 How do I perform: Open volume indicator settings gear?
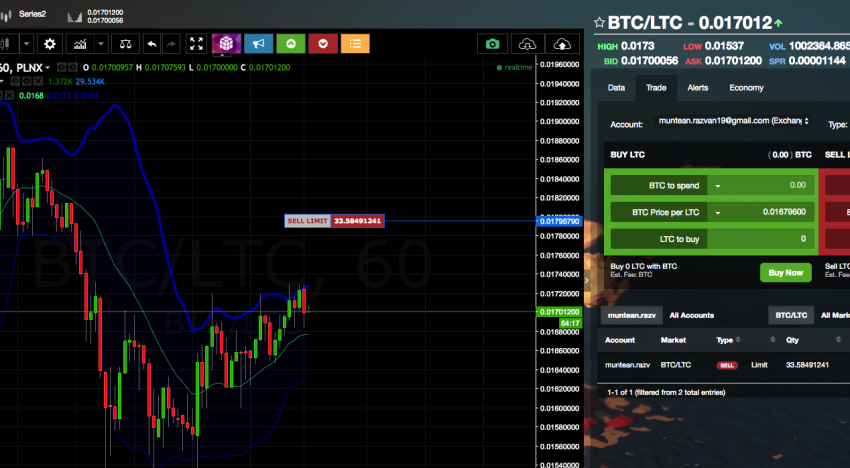pos(26,81)
